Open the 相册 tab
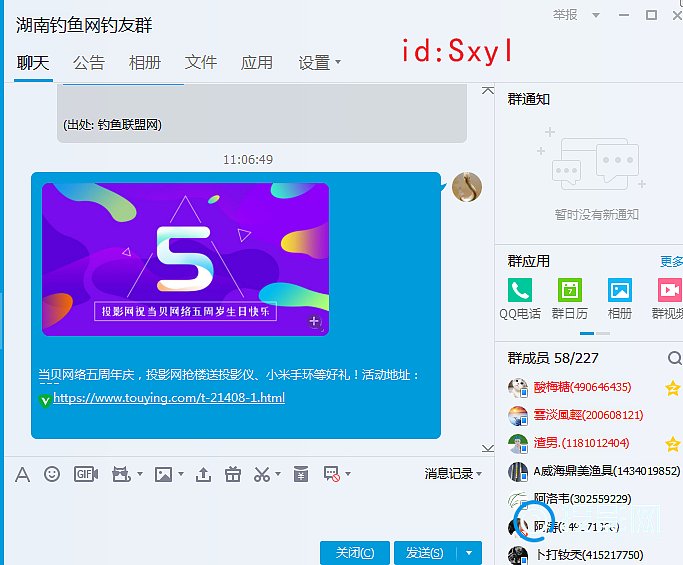The height and width of the screenshot is (565, 683). 145,63
